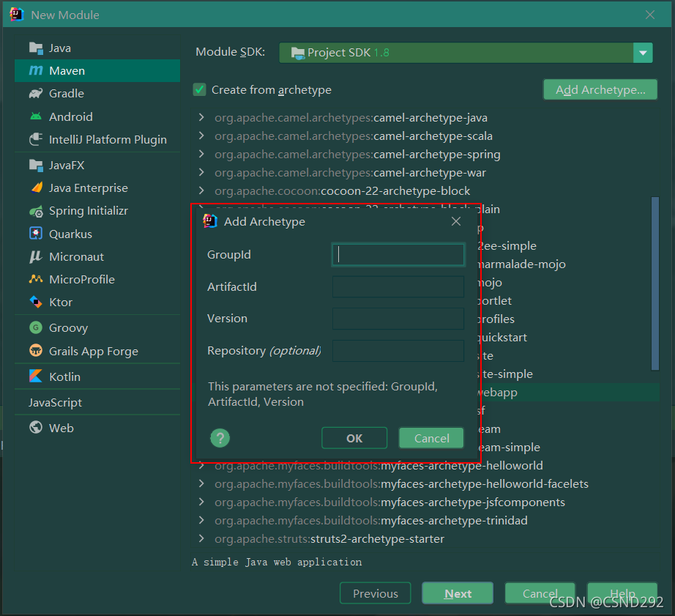Close the Add Archetype dialog
Image resolution: width=675 pixels, height=616 pixels.
[456, 221]
